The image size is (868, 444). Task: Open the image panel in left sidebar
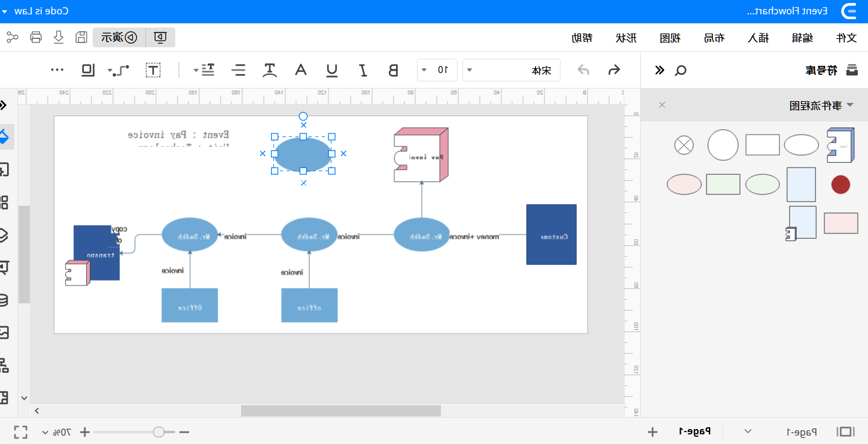(x=4, y=332)
